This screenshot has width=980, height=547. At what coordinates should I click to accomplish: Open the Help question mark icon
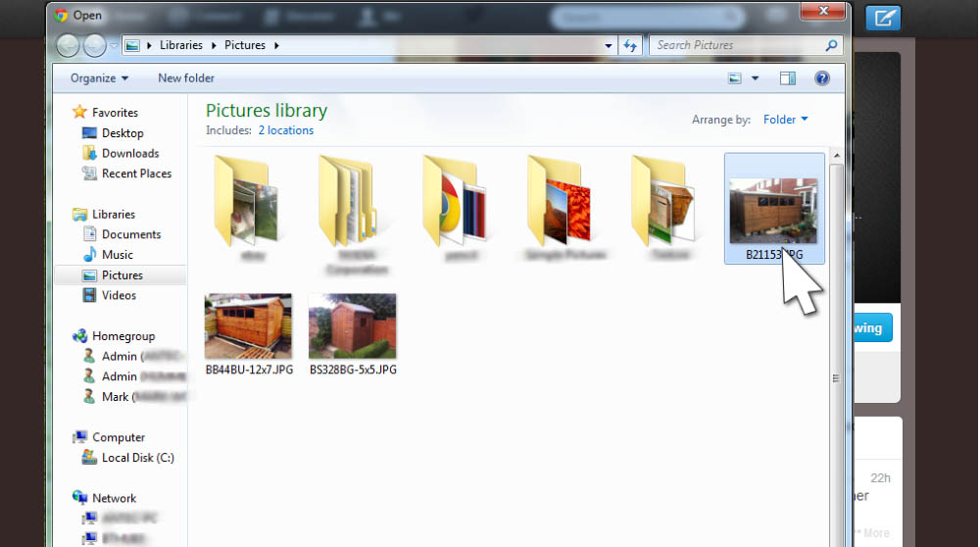pos(822,78)
